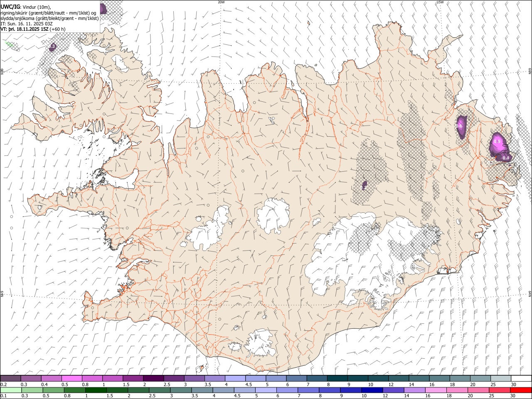
Task: Click the light pink 16 swatch in bottom scale
Action: click(436, 390)
